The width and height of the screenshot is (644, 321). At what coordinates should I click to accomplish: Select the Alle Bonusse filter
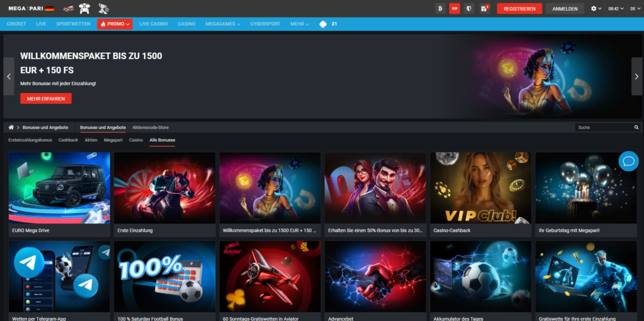click(162, 140)
